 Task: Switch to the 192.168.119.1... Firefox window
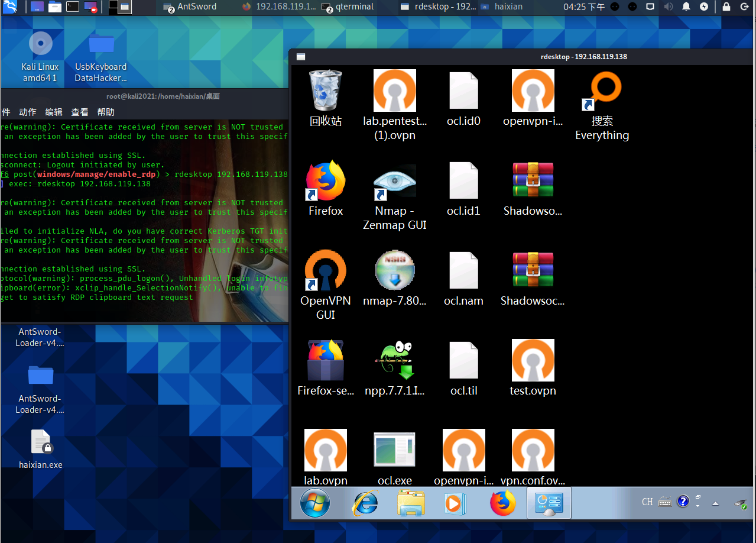point(279,7)
